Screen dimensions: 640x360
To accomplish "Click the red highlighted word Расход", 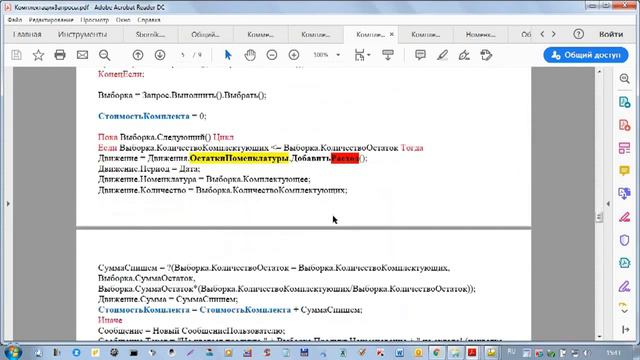I will tap(345, 158).
